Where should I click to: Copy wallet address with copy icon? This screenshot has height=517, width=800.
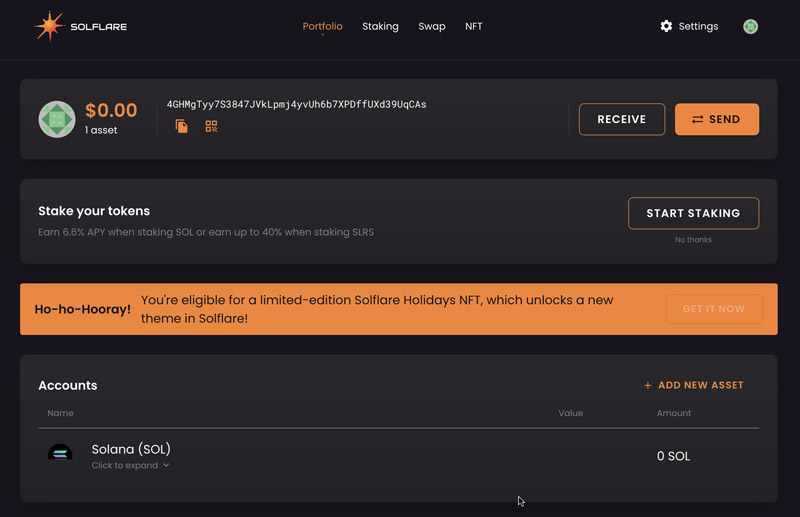182,126
